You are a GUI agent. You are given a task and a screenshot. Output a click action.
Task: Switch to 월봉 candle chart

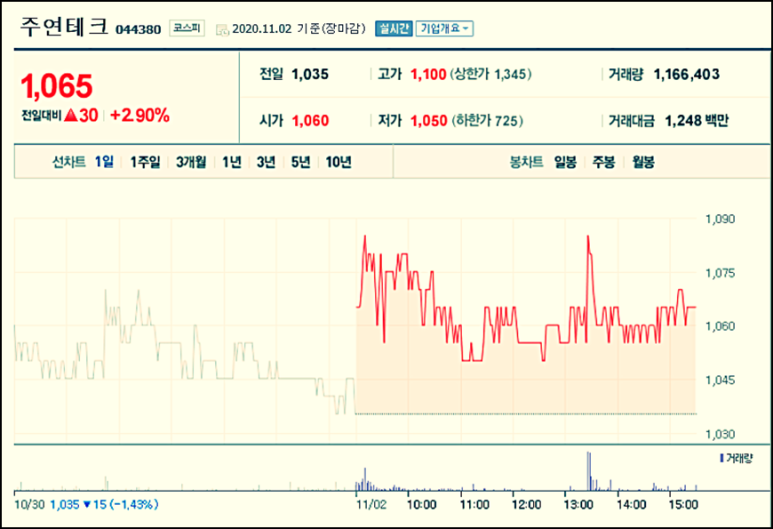pyautogui.click(x=643, y=162)
